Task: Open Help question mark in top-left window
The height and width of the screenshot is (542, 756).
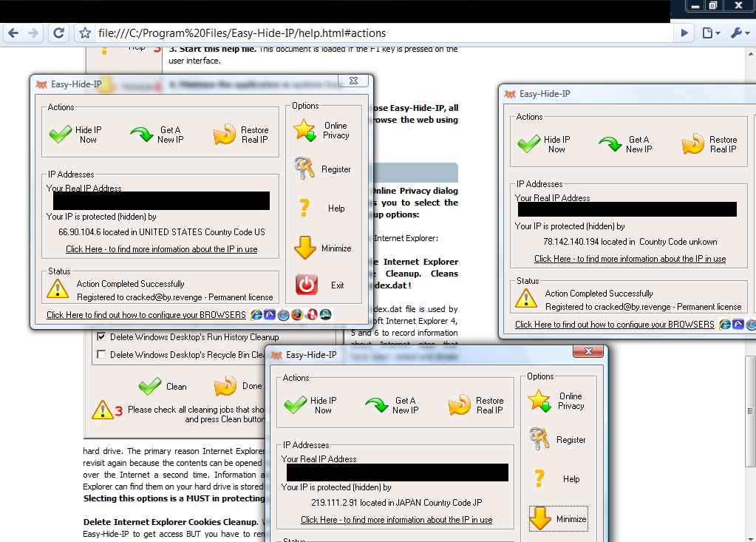Action: pyautogui.click(x=304, y=209)
